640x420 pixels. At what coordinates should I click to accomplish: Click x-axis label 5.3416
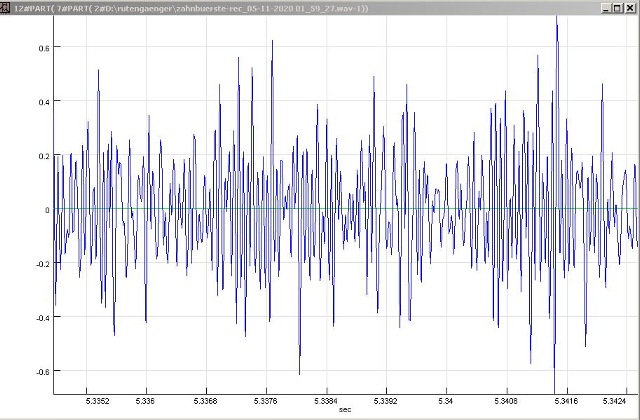pos(567,401)
